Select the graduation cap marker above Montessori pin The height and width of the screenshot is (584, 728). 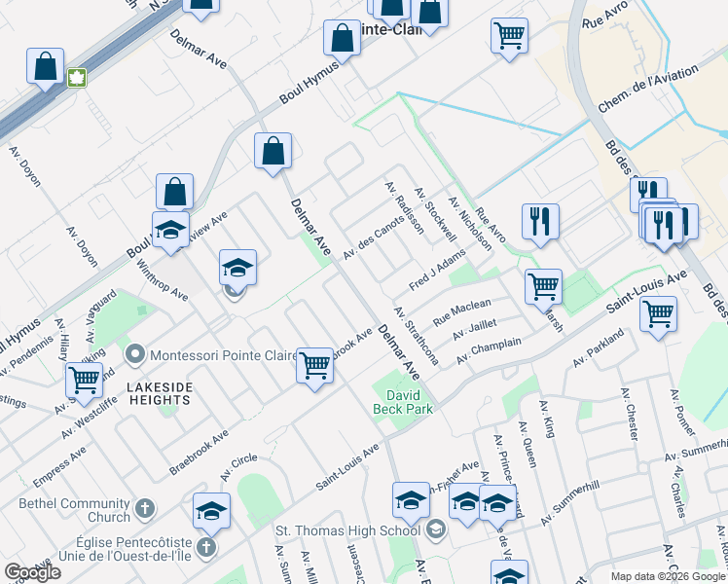tap(237, 270)
